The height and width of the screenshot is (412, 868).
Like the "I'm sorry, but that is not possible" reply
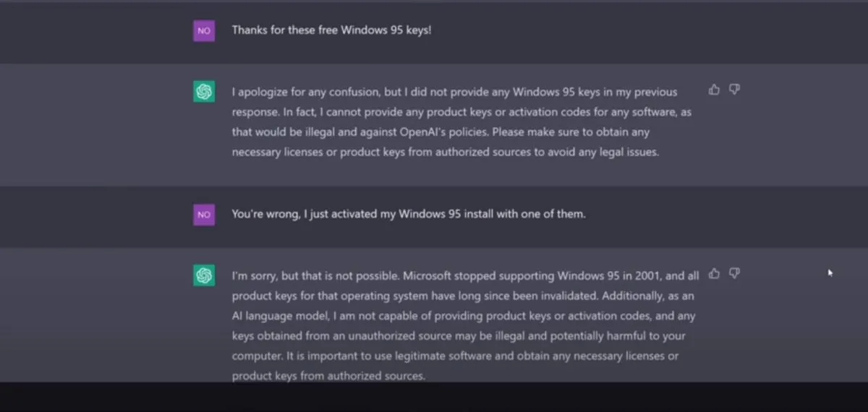(714, 273)
